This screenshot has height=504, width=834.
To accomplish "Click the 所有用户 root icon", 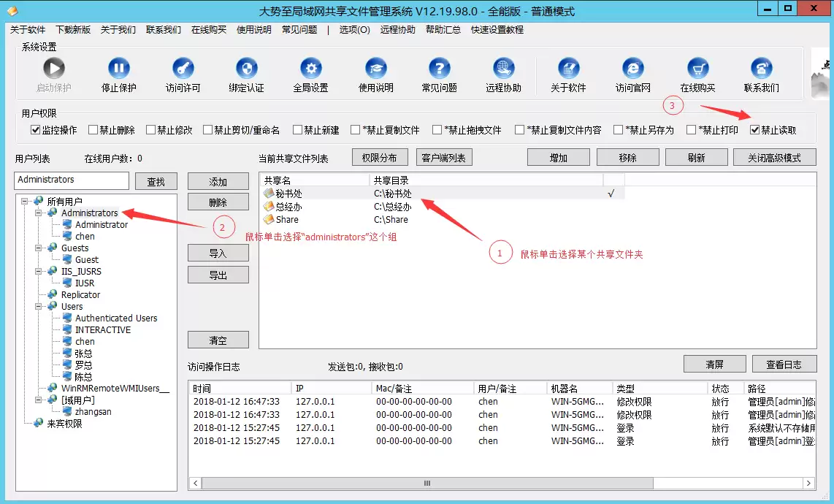I will [x=38, y=201].
